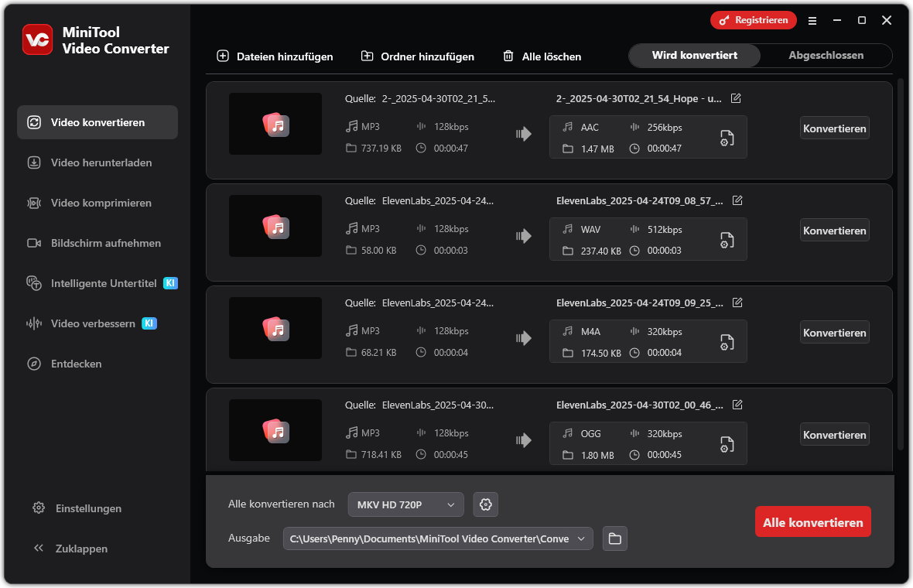The height and width of the screenshot is (588, 913).
Task: Switch to the Wird konvertiert tab
Action: click(x=694, y=55)
